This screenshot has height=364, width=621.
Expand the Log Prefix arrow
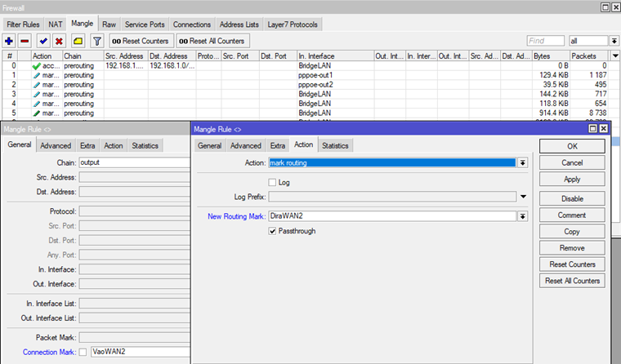(522, 197)
